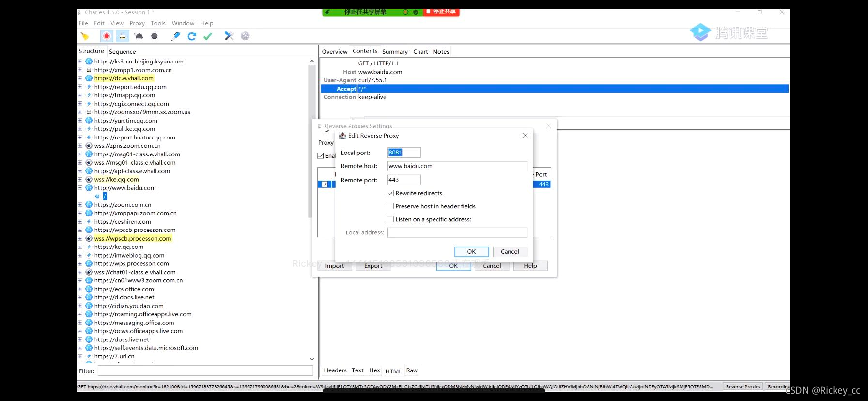868x401 pixels.
Task: Expand the https://zoom.com.cn node
Action: coord(80,205)
